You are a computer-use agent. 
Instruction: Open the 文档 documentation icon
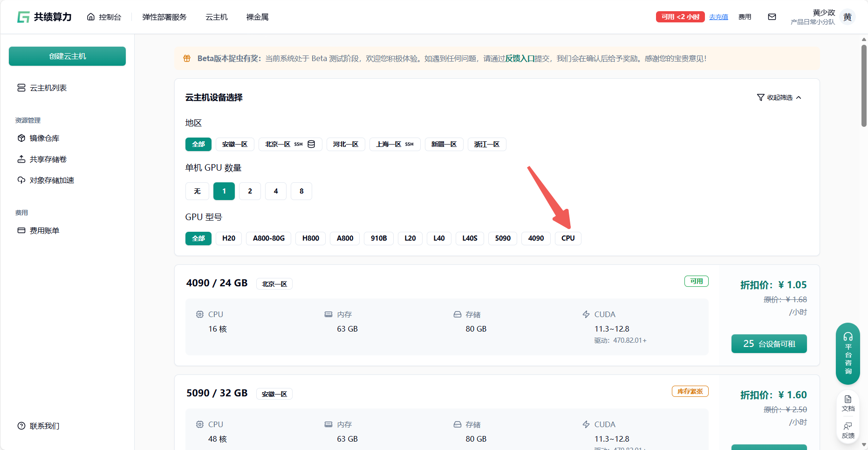(x=848, y=403)
